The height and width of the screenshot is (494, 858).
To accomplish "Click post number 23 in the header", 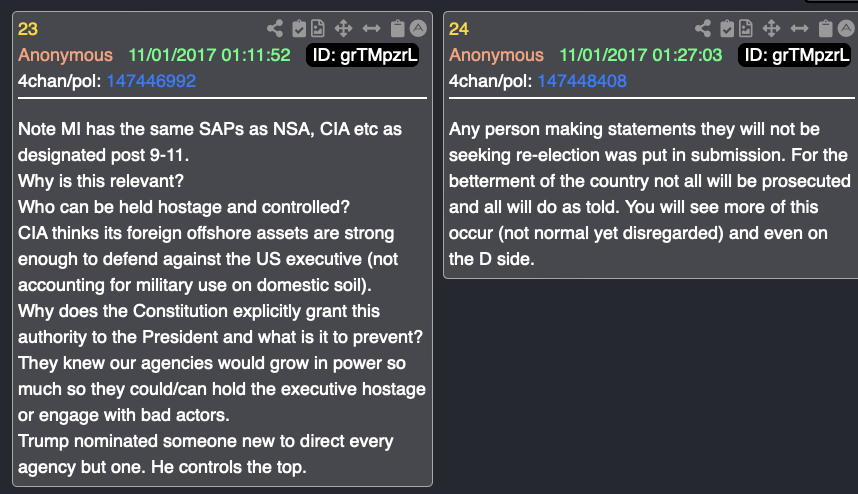I will tap(29, 29).
